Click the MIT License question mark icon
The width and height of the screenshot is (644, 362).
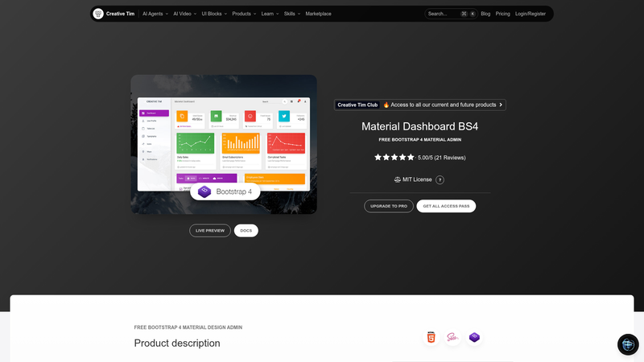pyautogui.click(x=440, y=179)
